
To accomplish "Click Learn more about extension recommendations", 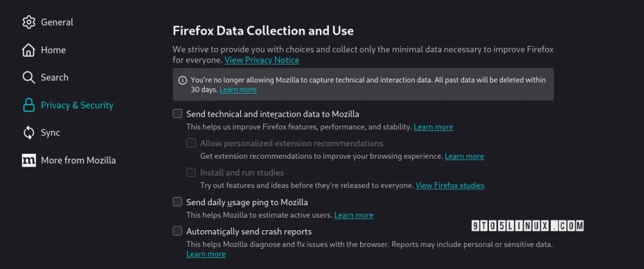I will point(464,156).
